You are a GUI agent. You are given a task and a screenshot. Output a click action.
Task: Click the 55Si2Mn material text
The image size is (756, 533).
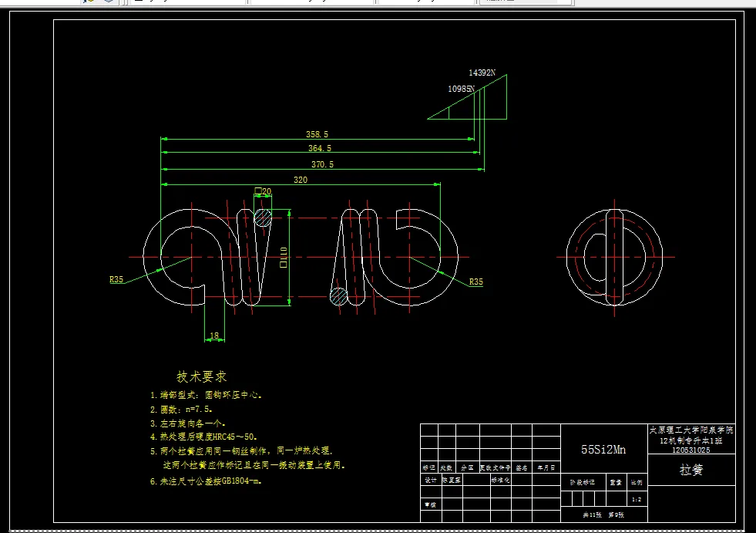603,450
